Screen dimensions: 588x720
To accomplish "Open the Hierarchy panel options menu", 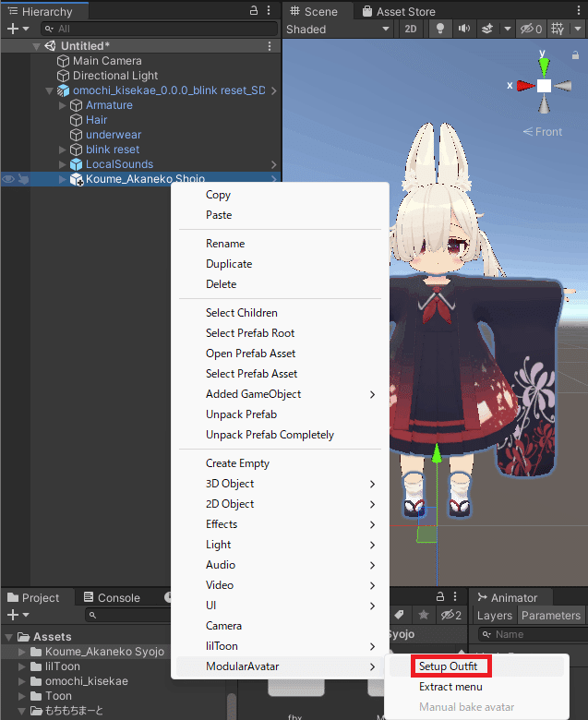I will pyautogui.click(x=269, y=10).
